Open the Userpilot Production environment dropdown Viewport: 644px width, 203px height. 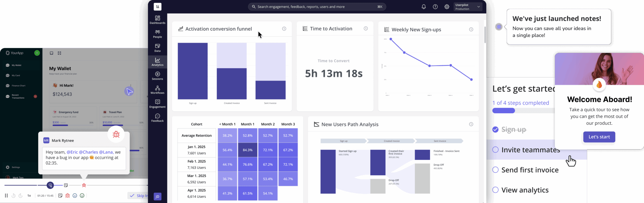(468, 7)
